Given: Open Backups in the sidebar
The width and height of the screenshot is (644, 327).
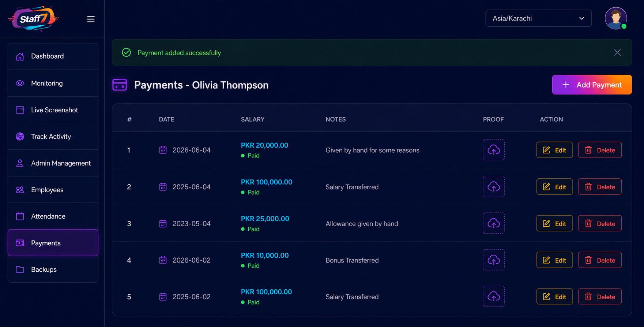Looking at the screenshot, I should [53, 270].
